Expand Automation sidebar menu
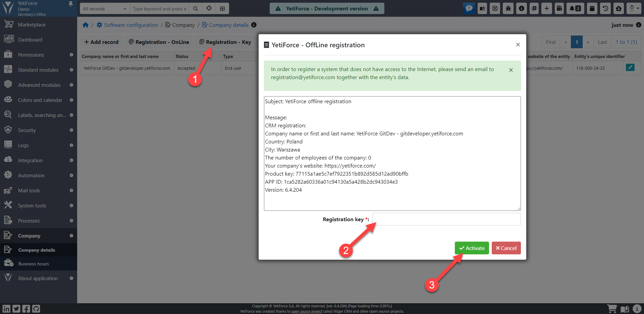The width and height of the screenshot is (644, 314). [39, 175]
